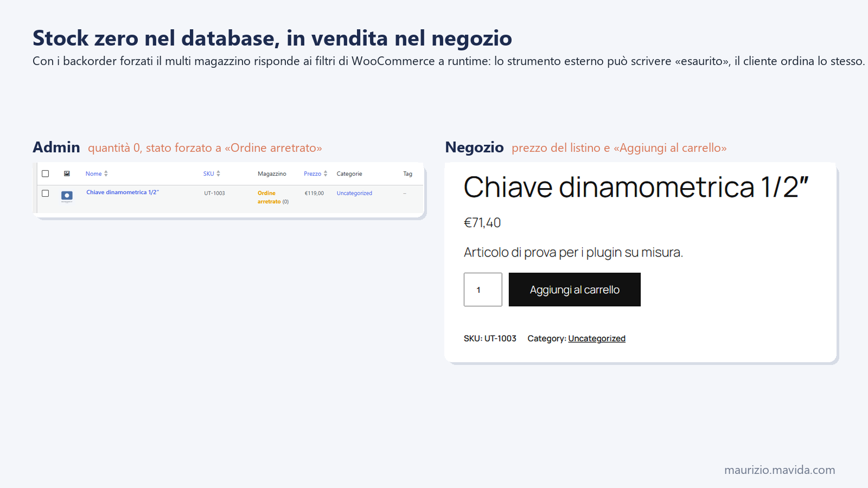Sort the table by Nome column
Image resolution: width=868 pixels, height=488 pixels.
[94, 174]
